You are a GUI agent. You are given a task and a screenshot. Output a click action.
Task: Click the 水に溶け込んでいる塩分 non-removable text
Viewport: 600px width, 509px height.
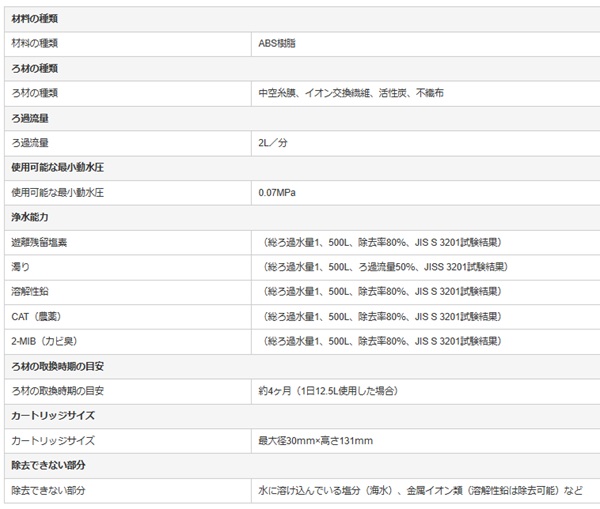point(320,491)
